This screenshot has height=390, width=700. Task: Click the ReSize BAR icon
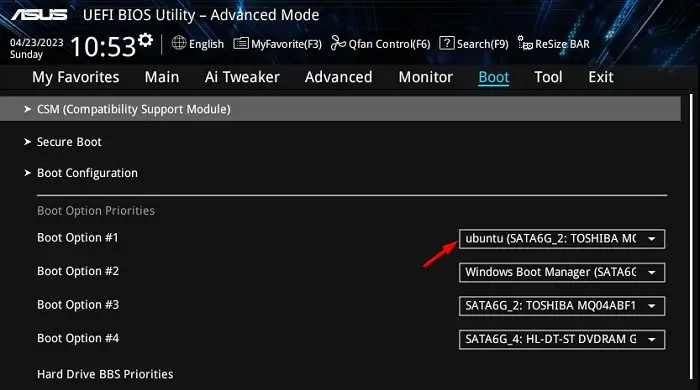(x=525, y=43)
